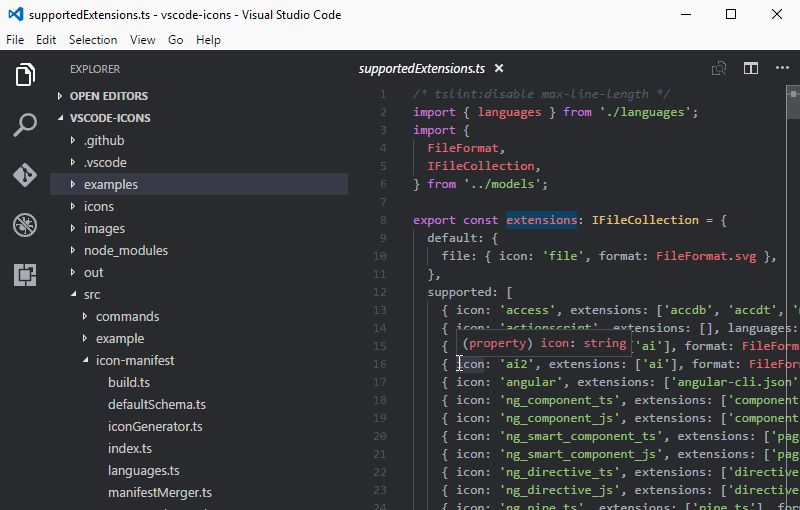
Task: Click line number 12 in the gutter
Action: coord(380,292)
